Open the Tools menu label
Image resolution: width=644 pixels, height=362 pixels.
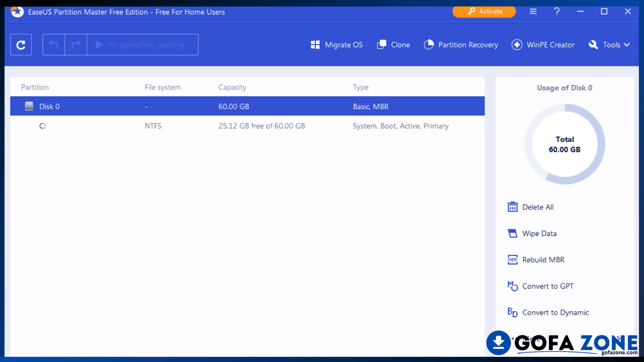click(x=611, y=45)
